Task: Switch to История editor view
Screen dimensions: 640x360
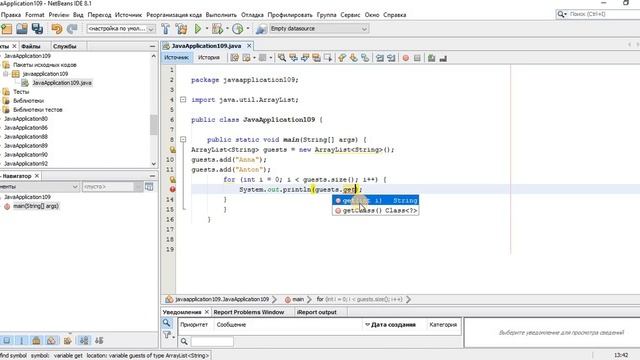Action: [209, 58]
